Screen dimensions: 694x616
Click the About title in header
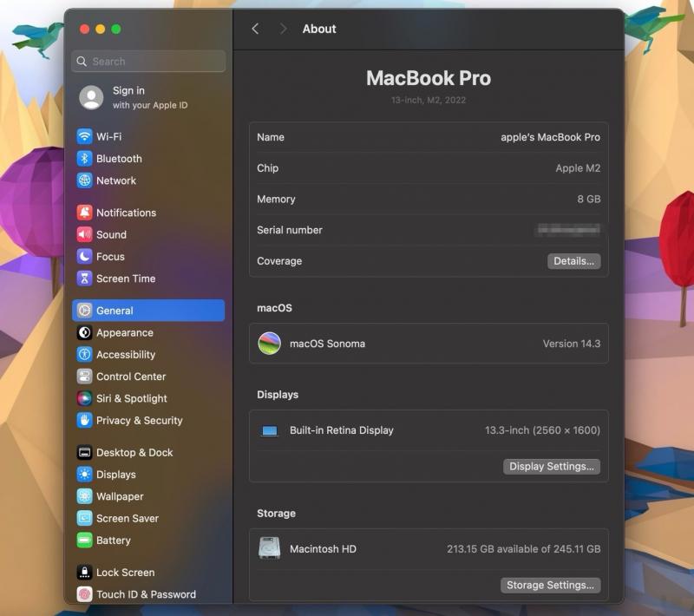coord(319,29)
